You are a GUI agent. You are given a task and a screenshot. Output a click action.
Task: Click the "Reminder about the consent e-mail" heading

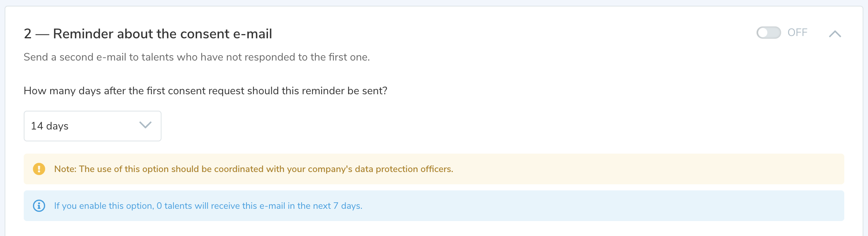(162, 34)
